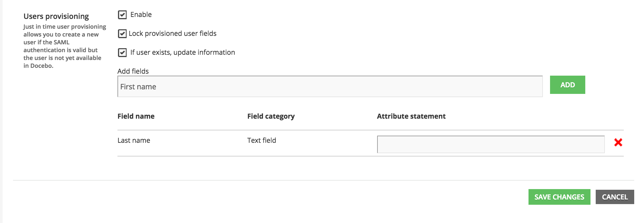The height and width of the screenshot is (223, 644).
Task: Click the Users provisioning heading
Action: 56,16
